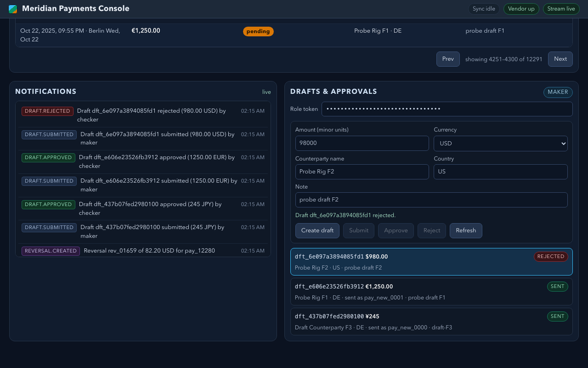This screenshot has width=588, height=368.
Task: Click the DRAFT.SUBMITTED tag for 245 JPY
Action: pyautogui.click(x=49, y=227)
